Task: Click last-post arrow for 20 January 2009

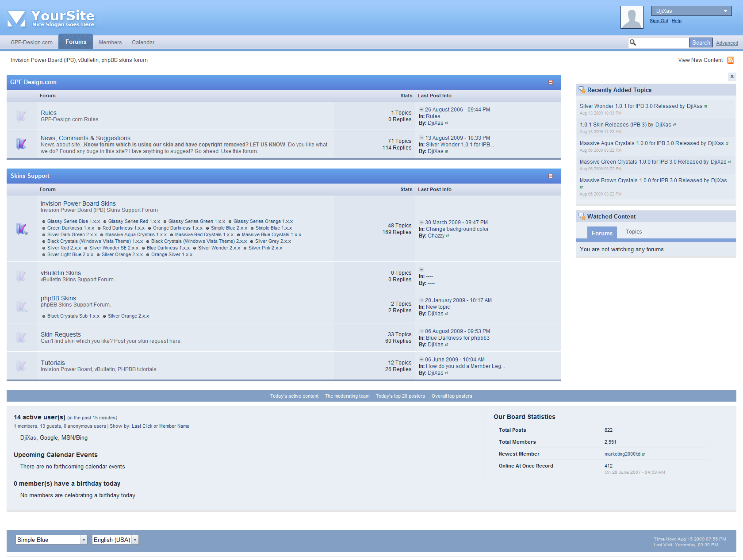Action: click(421, 300)
